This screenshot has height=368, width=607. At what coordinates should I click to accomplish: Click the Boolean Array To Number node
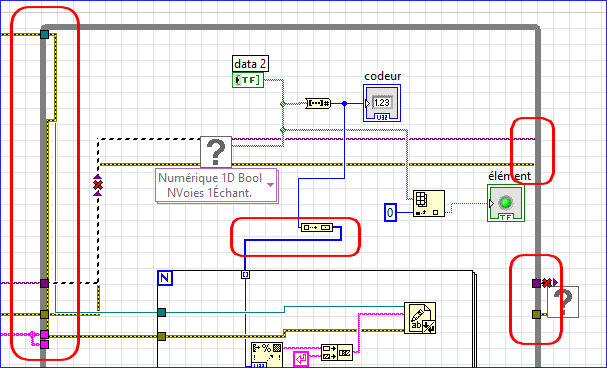(318, 103)
